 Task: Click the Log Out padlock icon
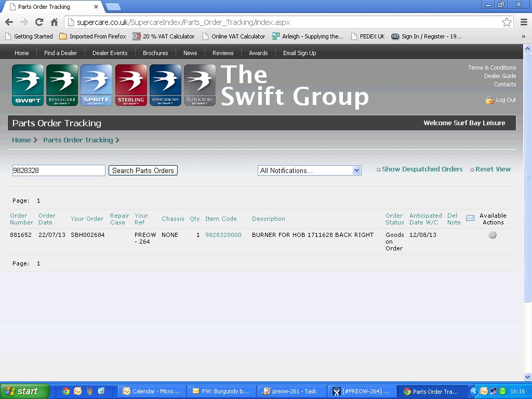click(489, 100)
